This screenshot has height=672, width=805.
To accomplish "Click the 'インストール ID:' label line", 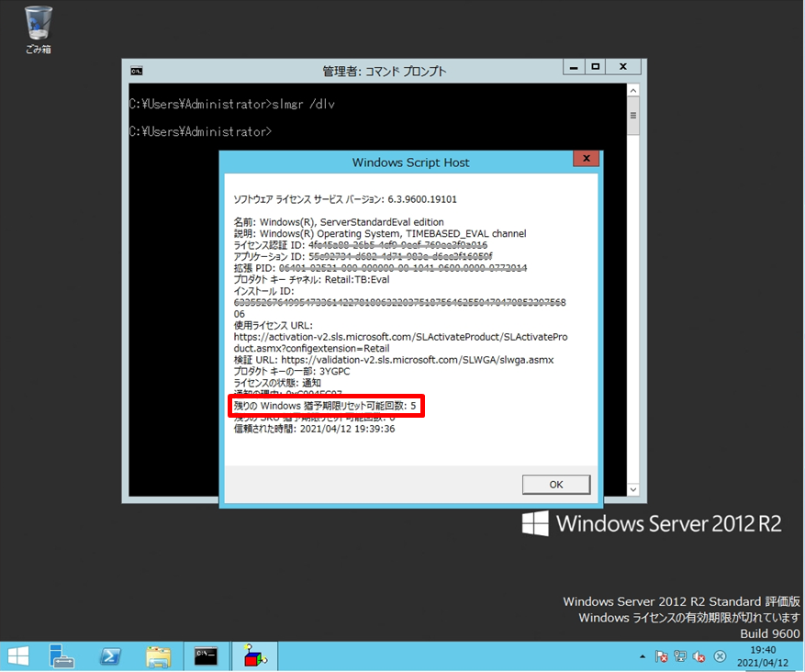I will (x=263, y=291).
